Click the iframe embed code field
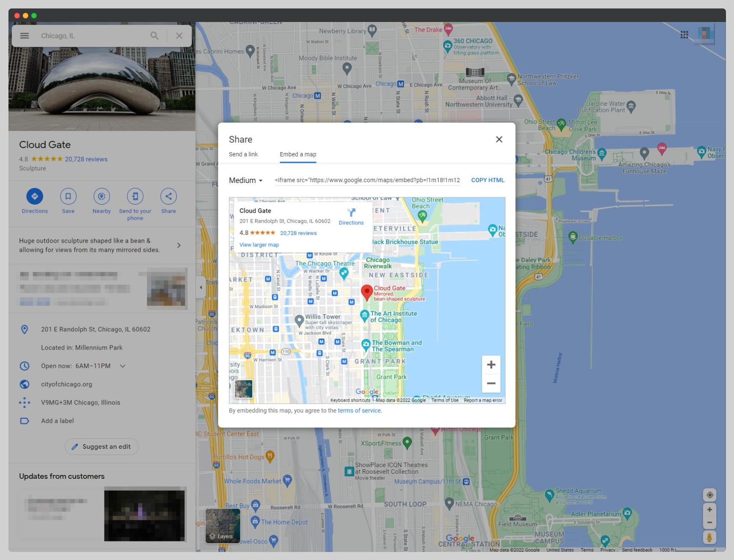734x560 pixels. (367, 180)
